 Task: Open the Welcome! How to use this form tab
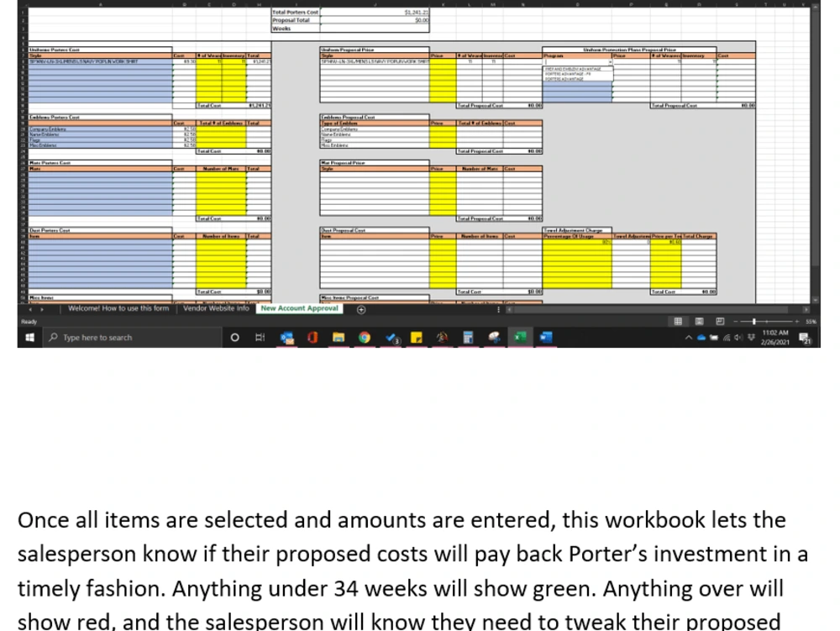118,308
